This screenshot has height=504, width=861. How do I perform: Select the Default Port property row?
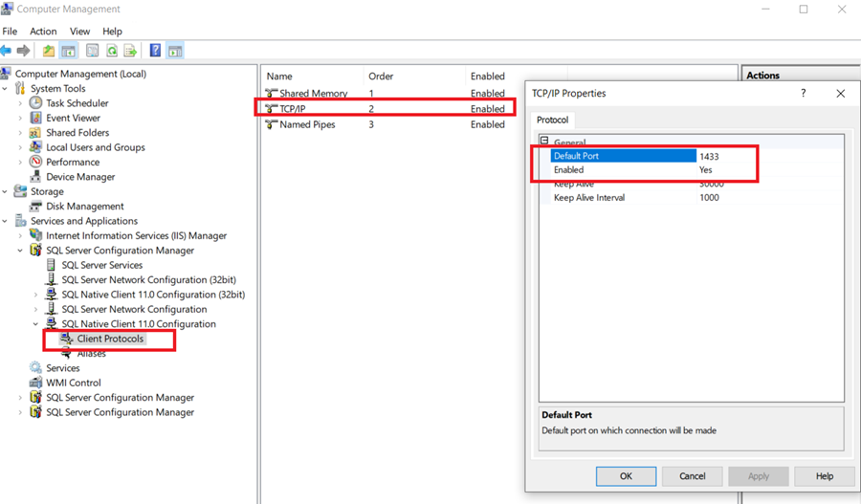696,157
